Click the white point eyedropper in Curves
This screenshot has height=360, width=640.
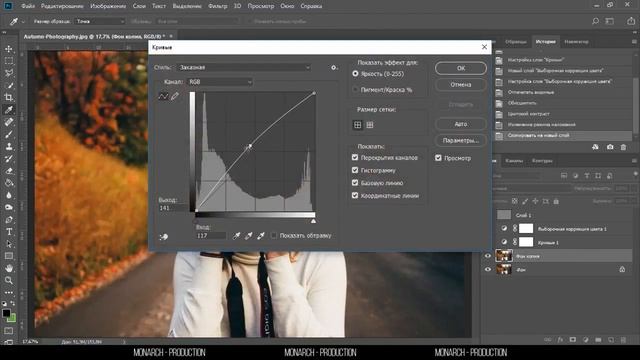(x=261, y=236)
